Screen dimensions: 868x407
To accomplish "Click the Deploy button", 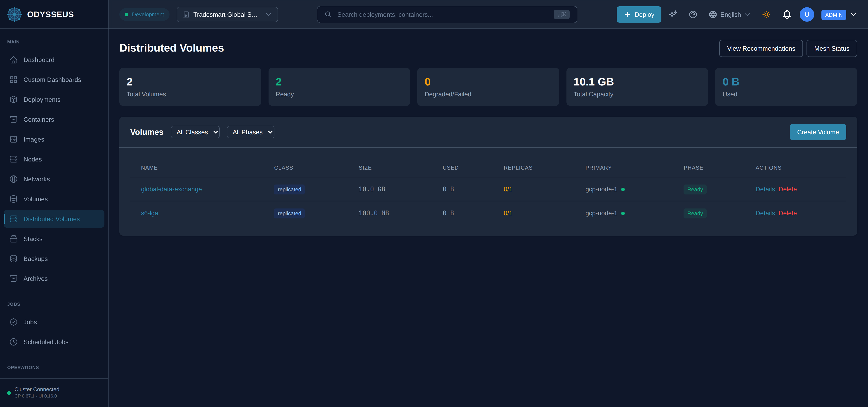I will pyautogui.click(x=639, y=14).
